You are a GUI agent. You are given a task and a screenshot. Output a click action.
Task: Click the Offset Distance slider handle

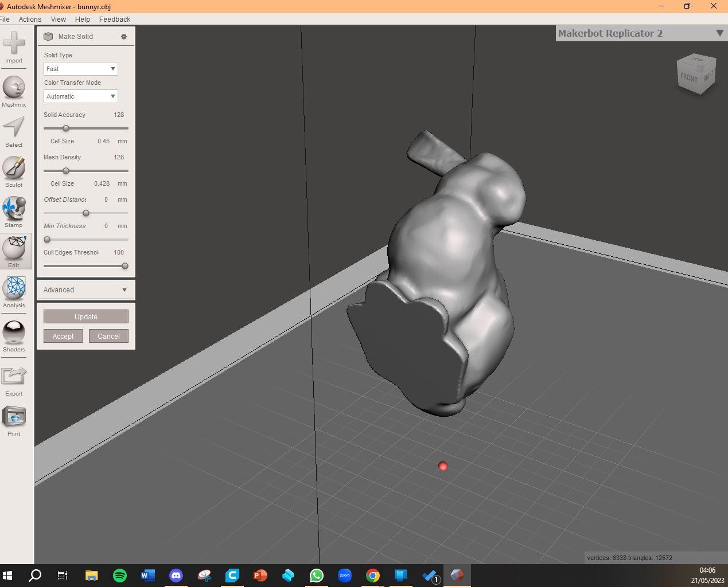pos(86,213)
